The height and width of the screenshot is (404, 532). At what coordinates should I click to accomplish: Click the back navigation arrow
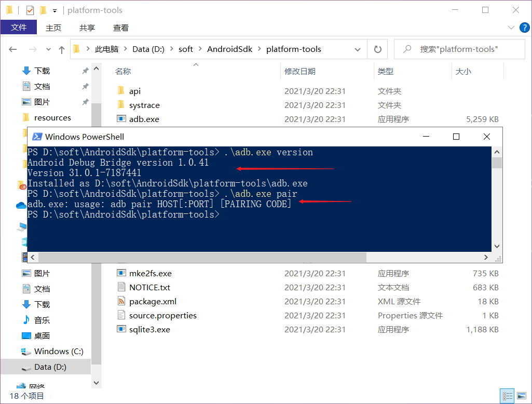coord(12,49)
